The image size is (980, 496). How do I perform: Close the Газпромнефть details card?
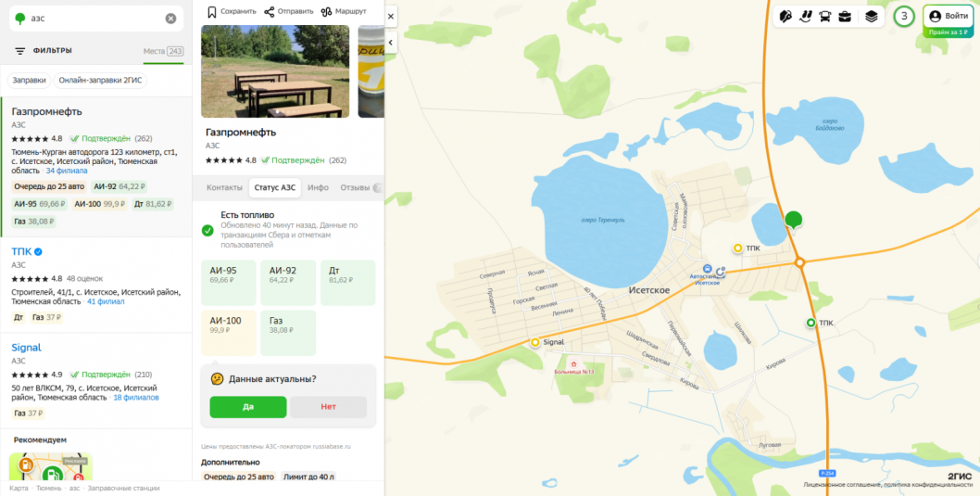[x=391, y=17]
